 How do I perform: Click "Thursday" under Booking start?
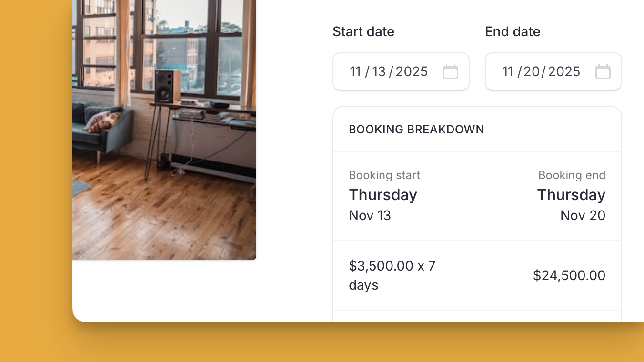[x=383, y=195]
